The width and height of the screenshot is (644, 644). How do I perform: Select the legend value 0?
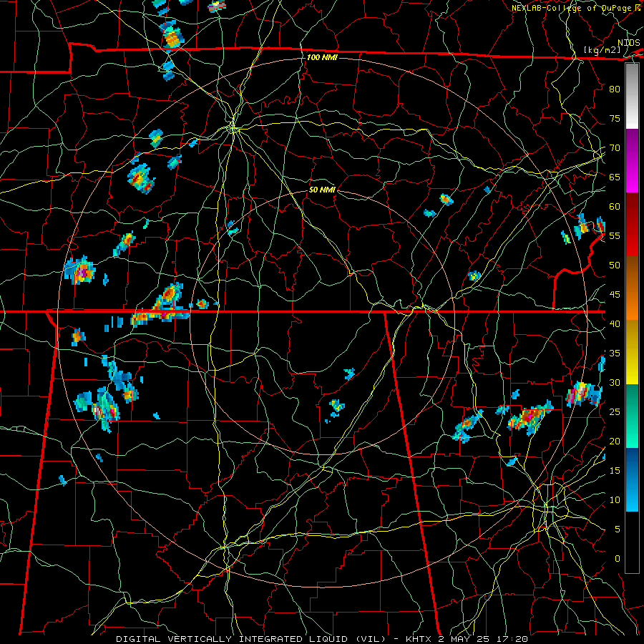618,559
